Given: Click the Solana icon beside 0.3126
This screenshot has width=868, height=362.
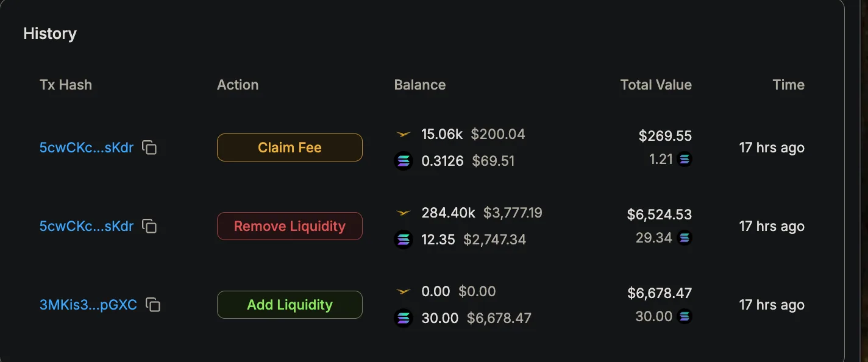Looking at the screenshot, I should (x=403, y=161).
